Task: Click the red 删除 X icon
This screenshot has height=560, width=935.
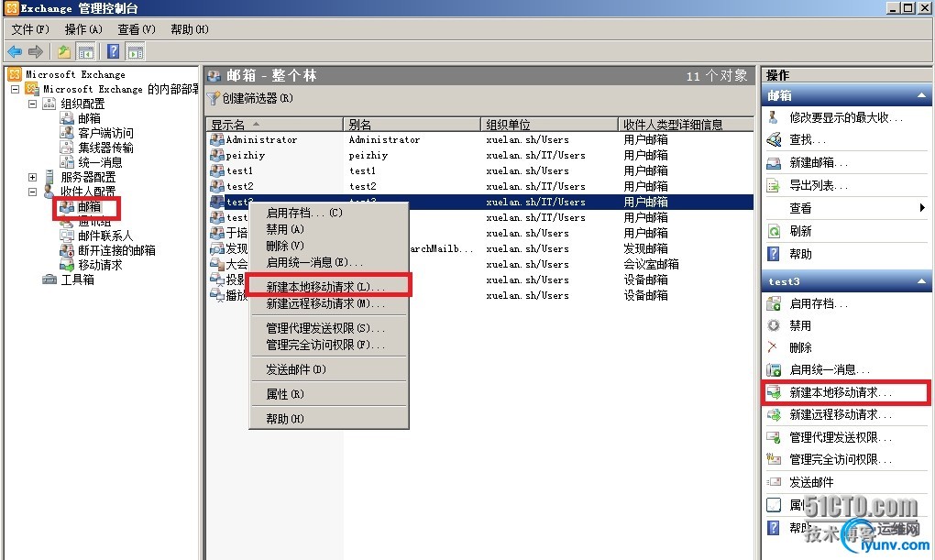Action: click(x=773, y=347)
